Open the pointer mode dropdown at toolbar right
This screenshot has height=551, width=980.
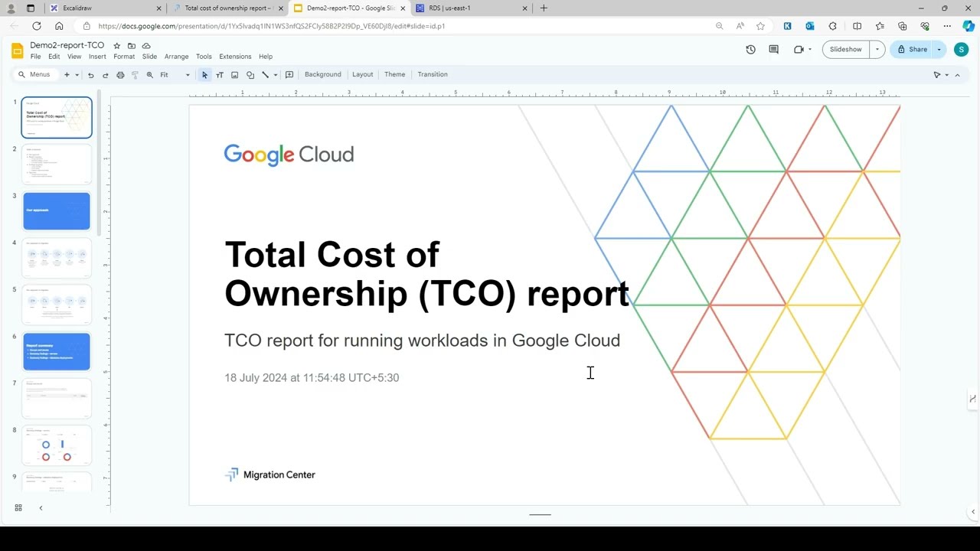(x=947, y=75)
